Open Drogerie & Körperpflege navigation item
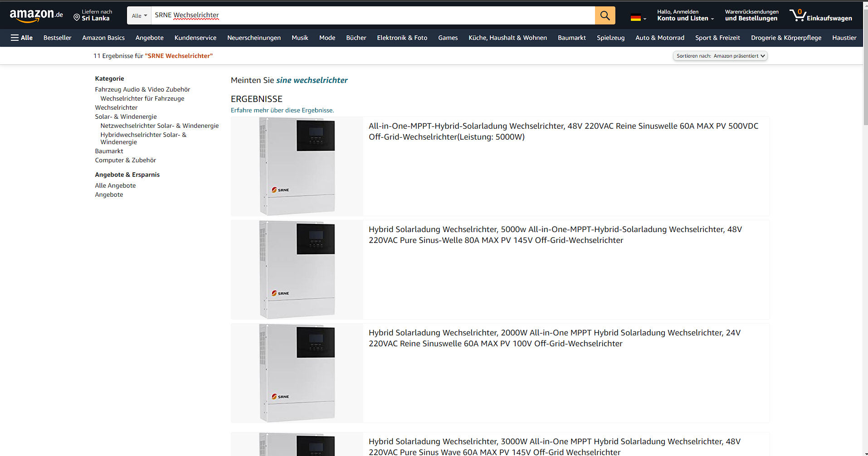The height and width of the screenshot is (456, 868). [x=786, y=38]
